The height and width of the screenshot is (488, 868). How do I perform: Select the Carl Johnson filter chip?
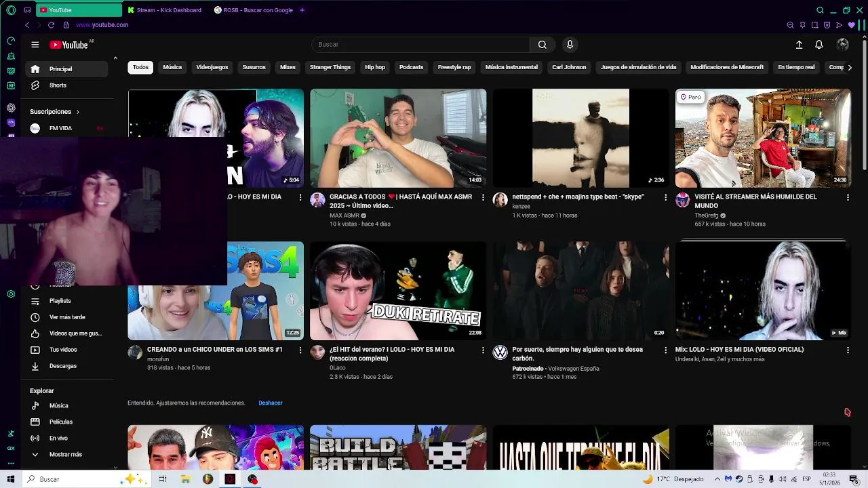coord(569,67)
